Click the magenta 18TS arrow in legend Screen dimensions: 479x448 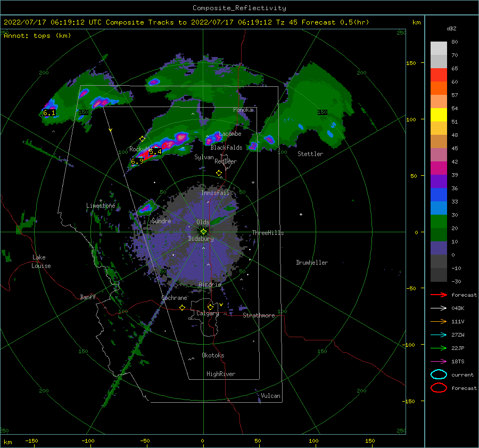439,362
